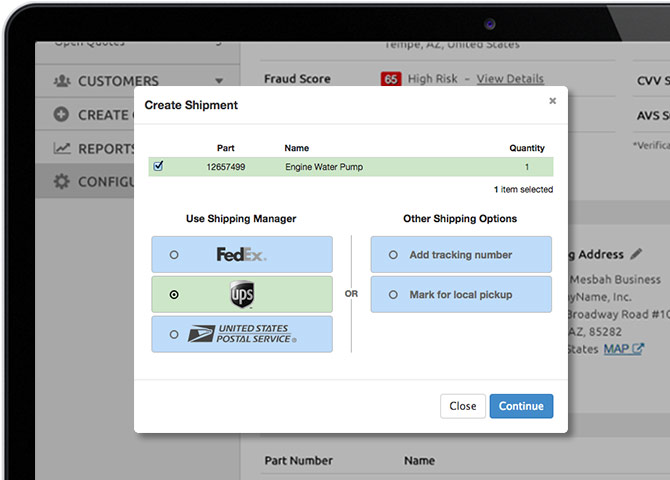
Task: Click the Continue button
Action: click(521, 406)
